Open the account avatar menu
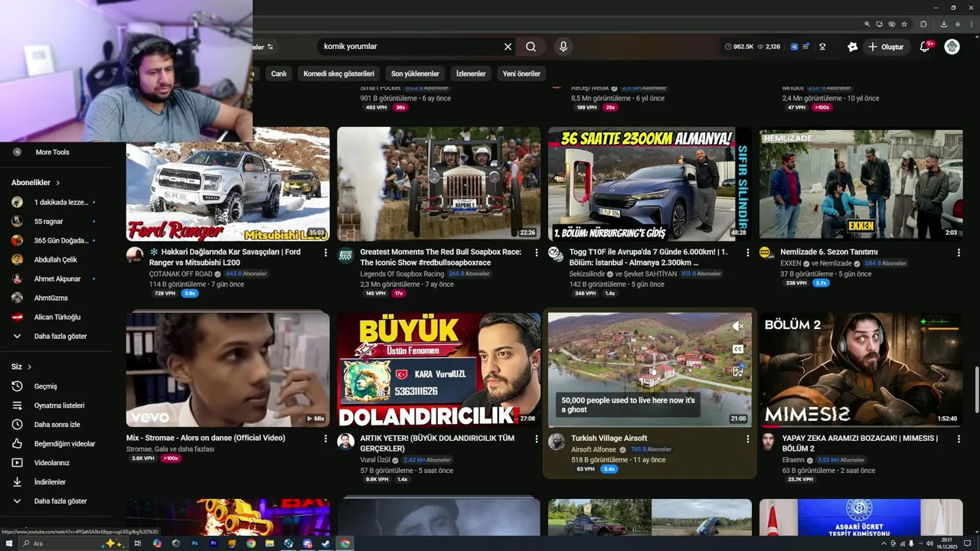Screen dimensions: 980x551 tap(952, 47)
